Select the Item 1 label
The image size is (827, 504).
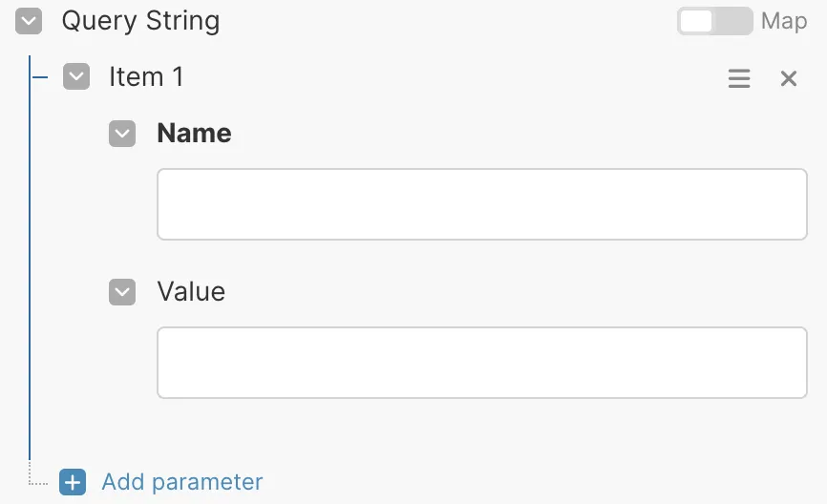[x=146, y=77]
